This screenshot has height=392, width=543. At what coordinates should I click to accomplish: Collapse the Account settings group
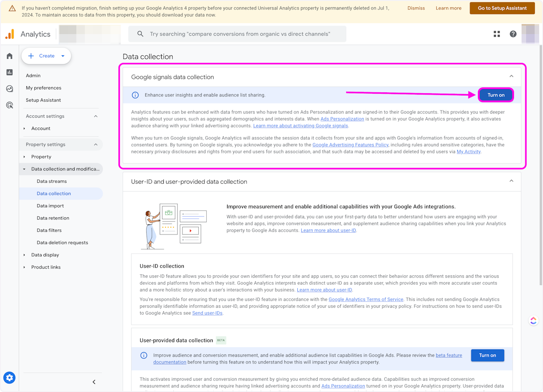click(x=95, y=116)
